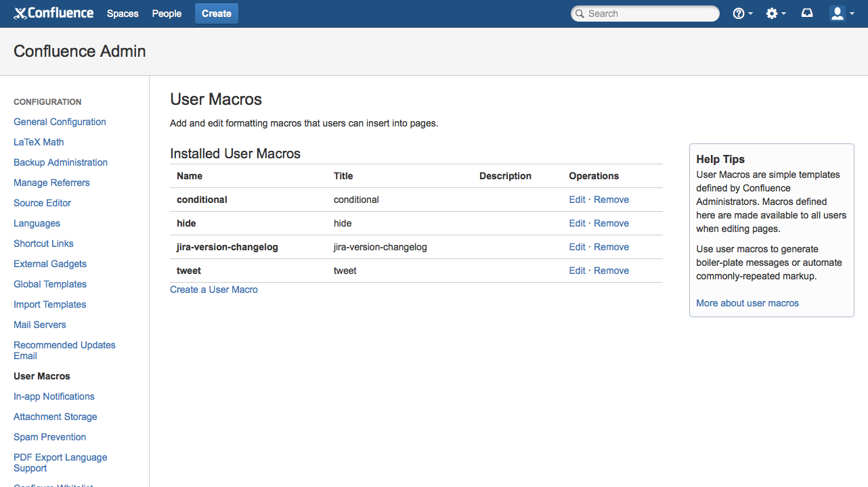Expand the dropdown arrow next to help icon
The width and height of the screenshot is (868, 487).
click(x=751, y=14)
